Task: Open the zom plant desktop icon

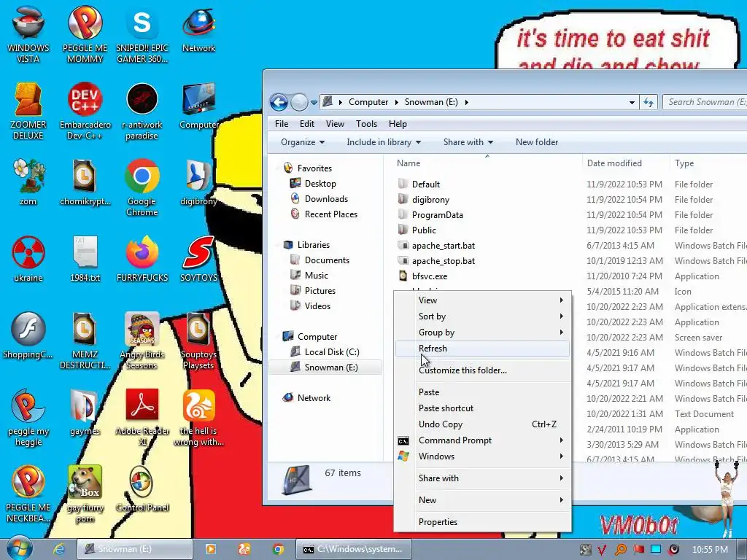Action: tap(28, 182)
